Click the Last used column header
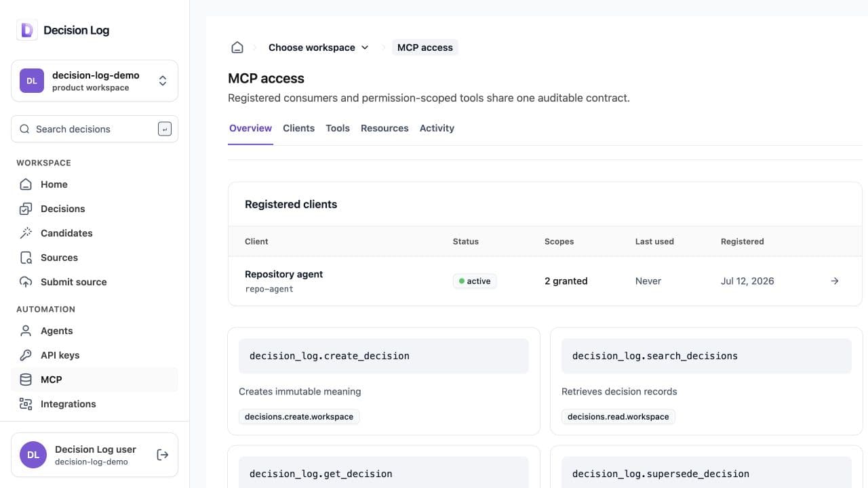The image size is (868, 488). pyautogui.click(x=654, y=241)
